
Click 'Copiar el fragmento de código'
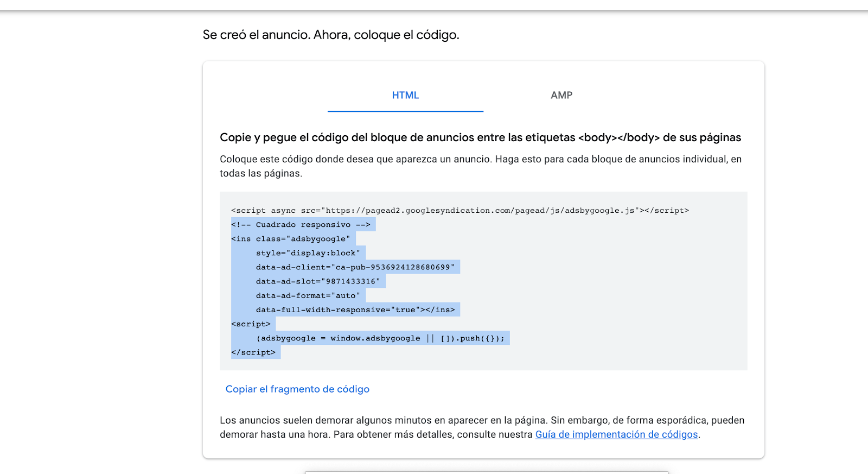(x=297, y=389)
